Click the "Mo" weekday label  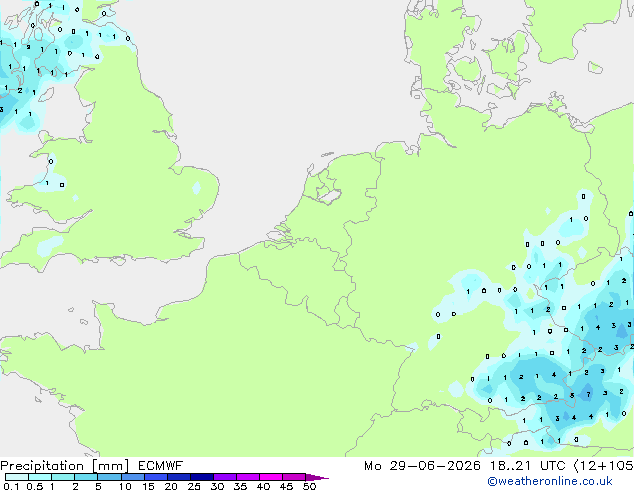(x=372, y=466)
